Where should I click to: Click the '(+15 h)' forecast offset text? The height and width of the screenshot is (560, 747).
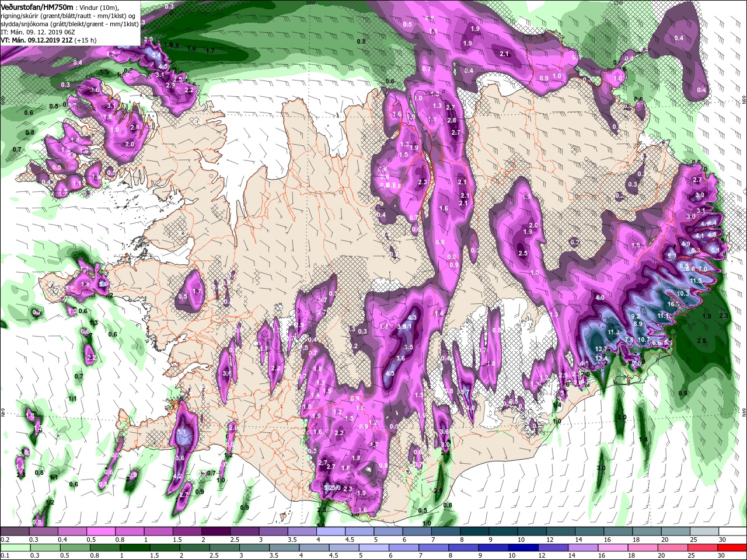(85, 40)
